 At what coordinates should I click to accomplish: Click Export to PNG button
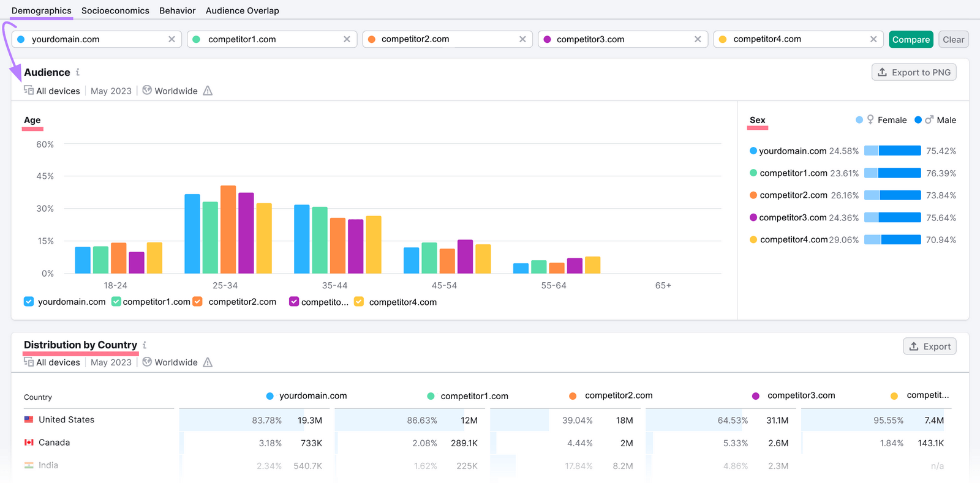point(913,72)
